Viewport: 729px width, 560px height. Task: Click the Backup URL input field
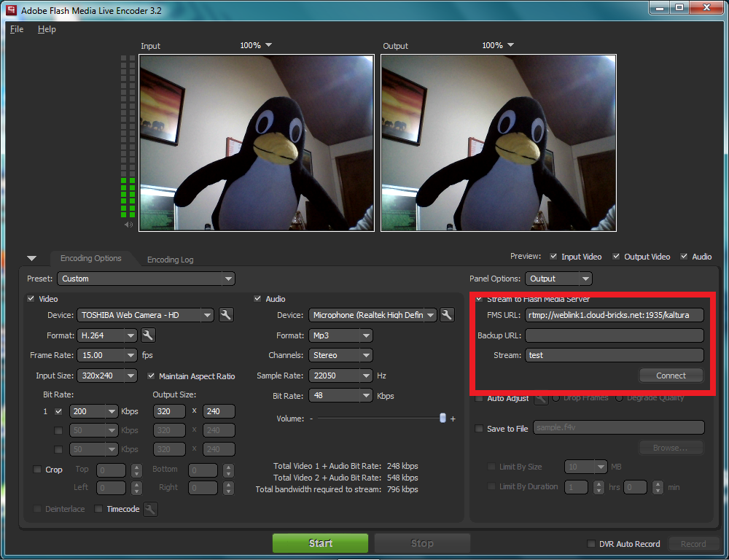[x=615, y=335]
